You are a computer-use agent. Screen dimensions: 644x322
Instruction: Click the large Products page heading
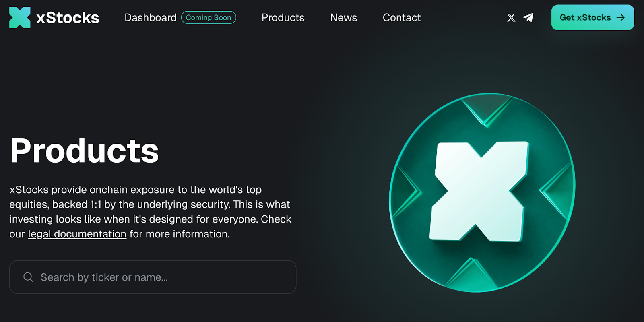(x=85, y=151)
